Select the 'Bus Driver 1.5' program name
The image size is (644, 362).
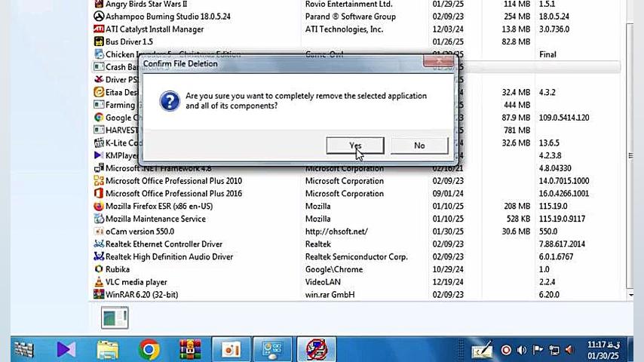coord(129,41)
